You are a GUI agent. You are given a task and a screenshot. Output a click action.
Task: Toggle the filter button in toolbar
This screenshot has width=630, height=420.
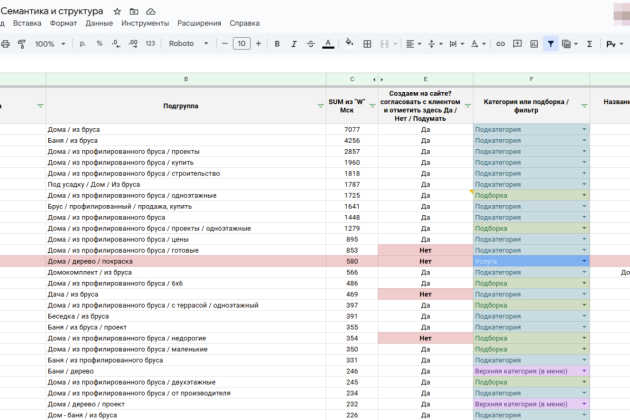click(550, 44)
